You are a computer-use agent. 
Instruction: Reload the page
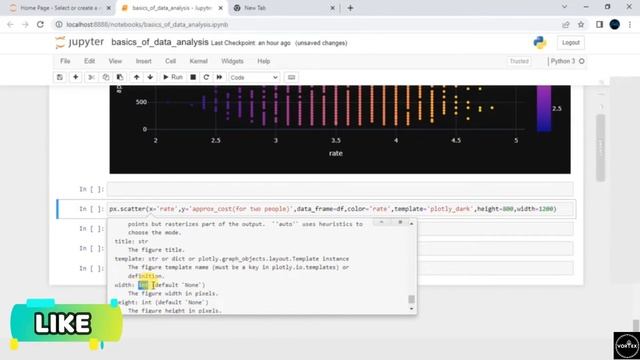40,24
